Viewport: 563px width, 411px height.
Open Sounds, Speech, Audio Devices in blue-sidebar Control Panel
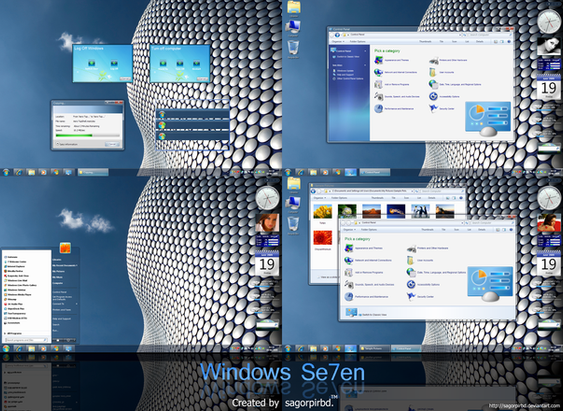(x=397, y=97)
